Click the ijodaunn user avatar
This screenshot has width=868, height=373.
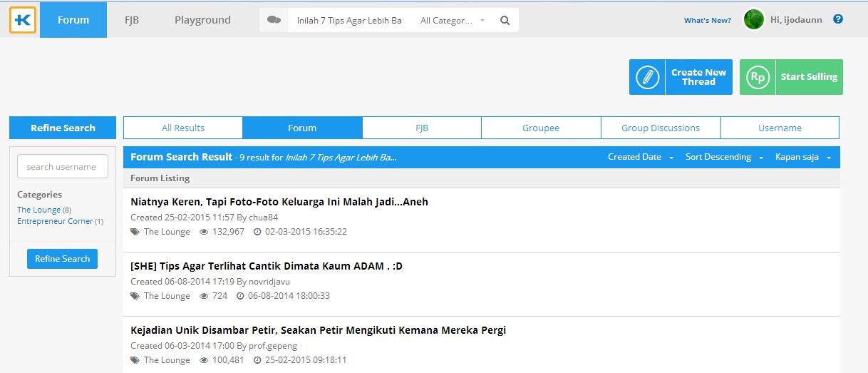(753, 20)
